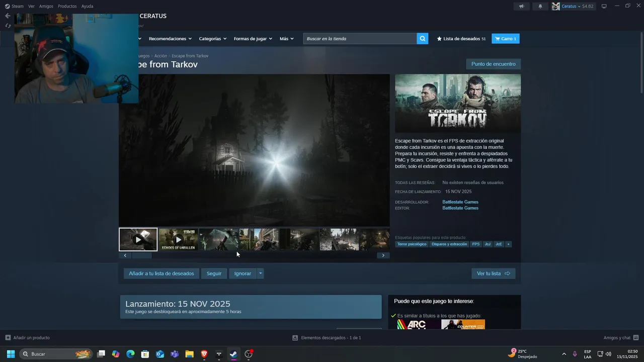Screen dimensions: 644x362
Task: Click the Ignorar button
Action: pyautogui.click(x=243, y=274)
